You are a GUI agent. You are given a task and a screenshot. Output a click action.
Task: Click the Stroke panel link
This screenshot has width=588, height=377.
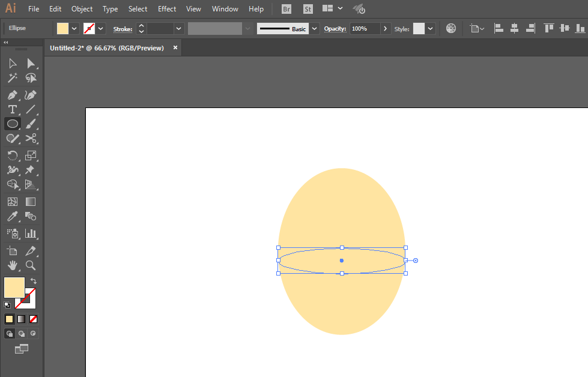tap(123, 29)
